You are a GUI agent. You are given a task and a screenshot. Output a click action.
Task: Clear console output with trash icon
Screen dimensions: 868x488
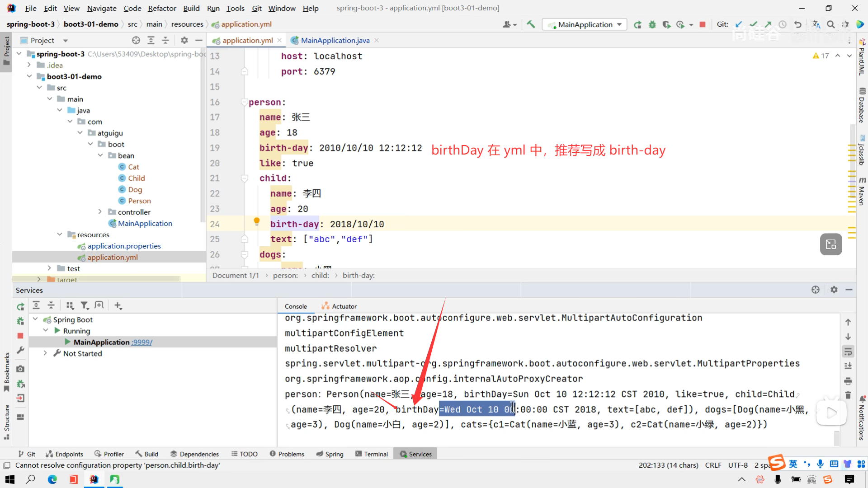[848, 395]
